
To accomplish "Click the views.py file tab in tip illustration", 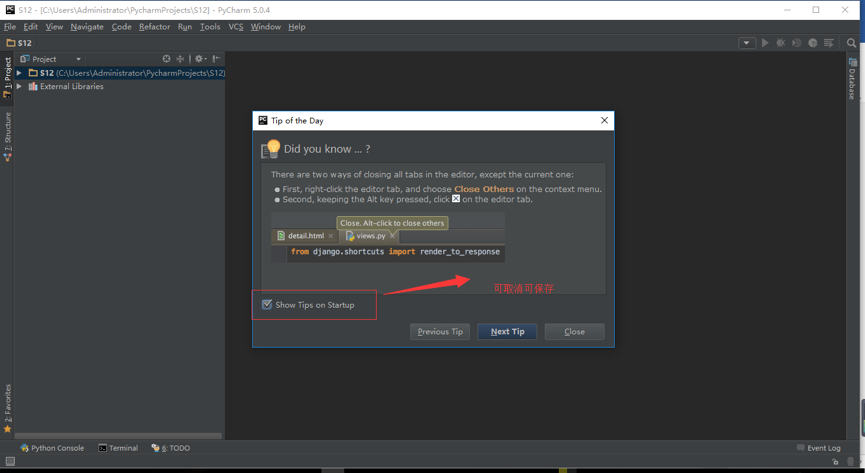I will tap(371, 236).
